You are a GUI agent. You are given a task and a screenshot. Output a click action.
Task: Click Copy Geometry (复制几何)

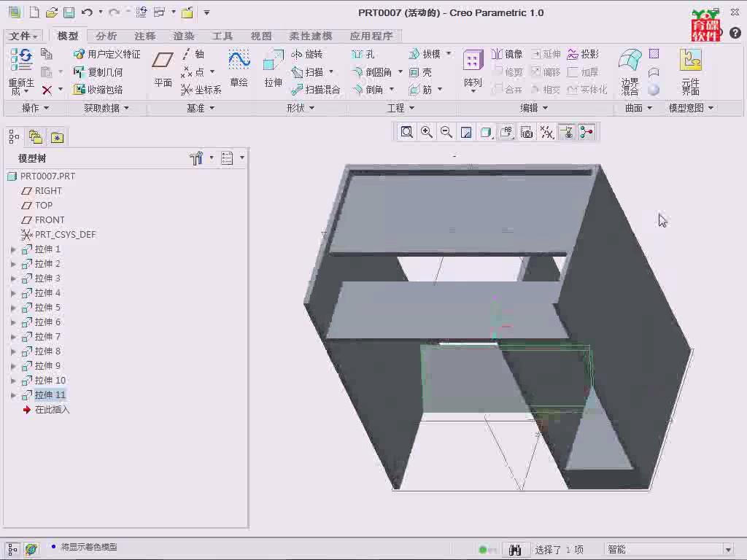click(x=98, y=72)
